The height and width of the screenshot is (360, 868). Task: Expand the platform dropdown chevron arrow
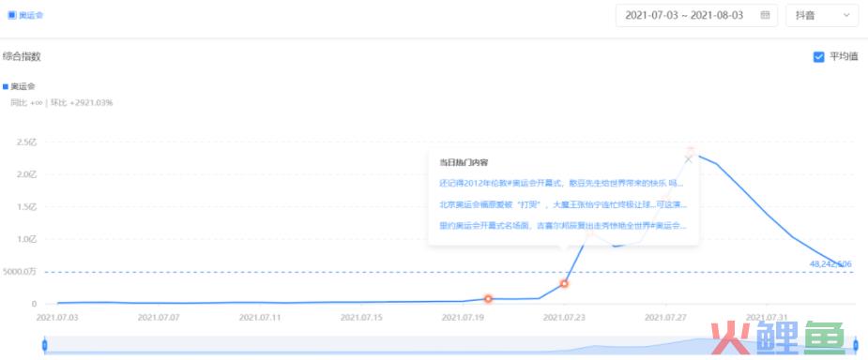846,16
